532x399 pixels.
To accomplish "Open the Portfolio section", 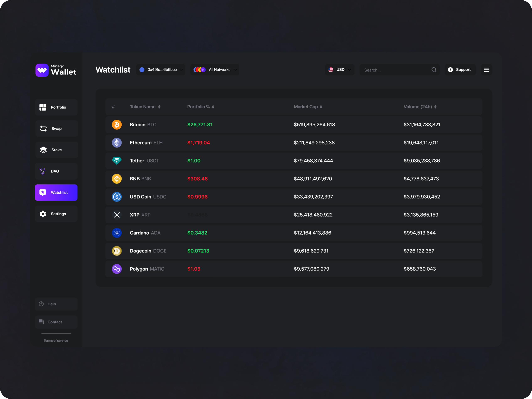I will [56, 107].
